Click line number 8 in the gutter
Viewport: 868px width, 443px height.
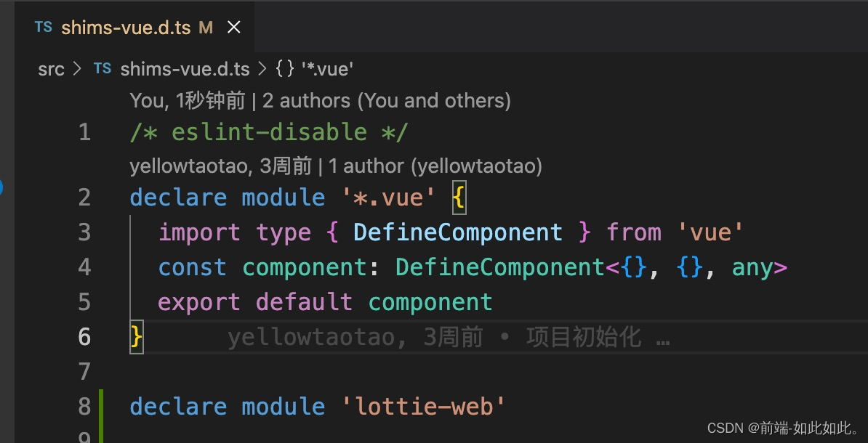pos(84,407)
